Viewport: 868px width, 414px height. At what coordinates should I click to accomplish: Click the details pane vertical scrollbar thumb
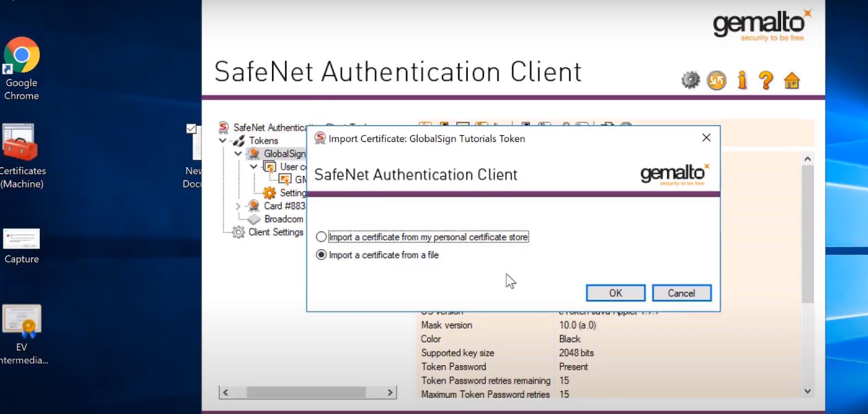tap(807, 235)
